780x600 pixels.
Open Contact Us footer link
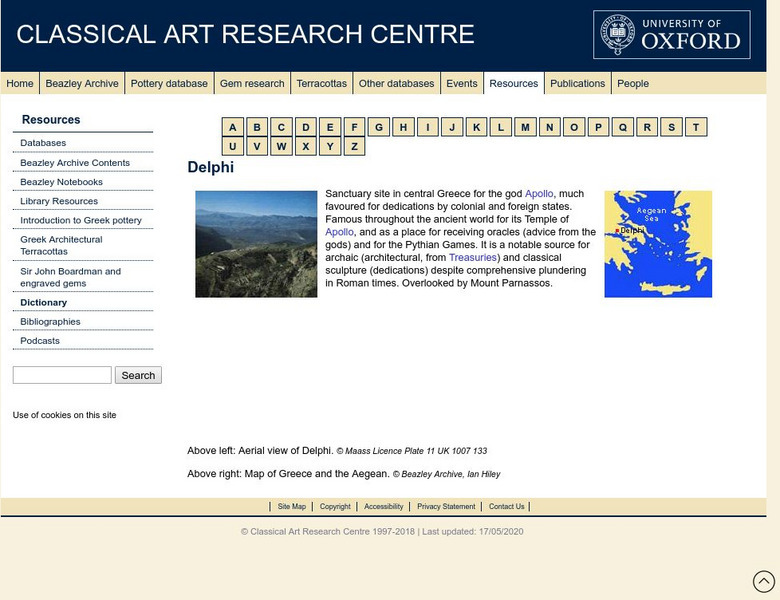click(506, 506)
